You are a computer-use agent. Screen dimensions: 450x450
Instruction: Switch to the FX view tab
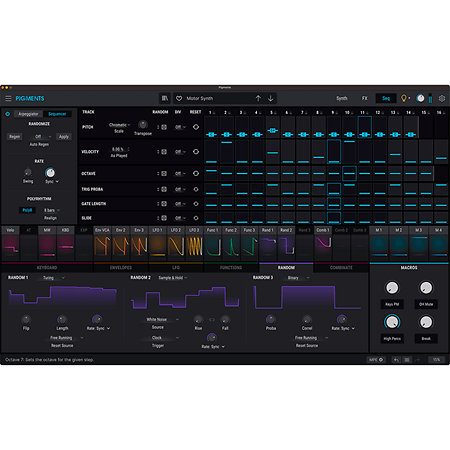(x=365, y=98)
